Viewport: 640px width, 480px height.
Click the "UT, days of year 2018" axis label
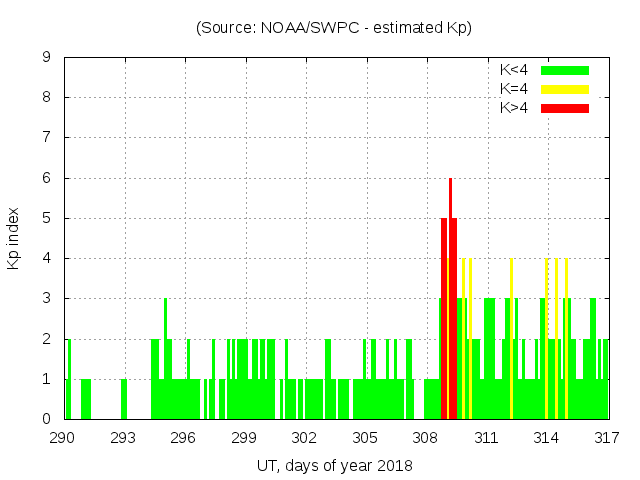point(334,465)
